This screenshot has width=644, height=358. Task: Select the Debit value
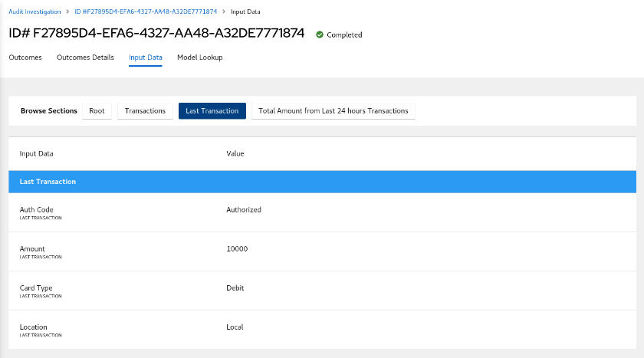click(x=235, y=287)
